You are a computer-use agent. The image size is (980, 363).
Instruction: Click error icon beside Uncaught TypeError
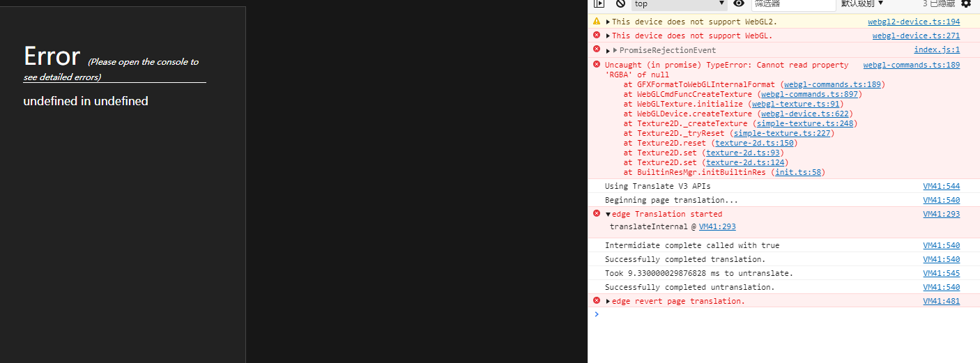pos(597,64)
